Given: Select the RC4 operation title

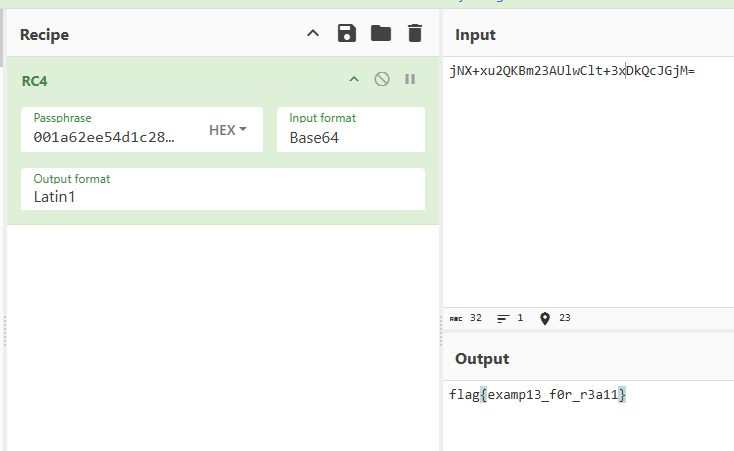Looking at the screenshot, I should [34, 81].
